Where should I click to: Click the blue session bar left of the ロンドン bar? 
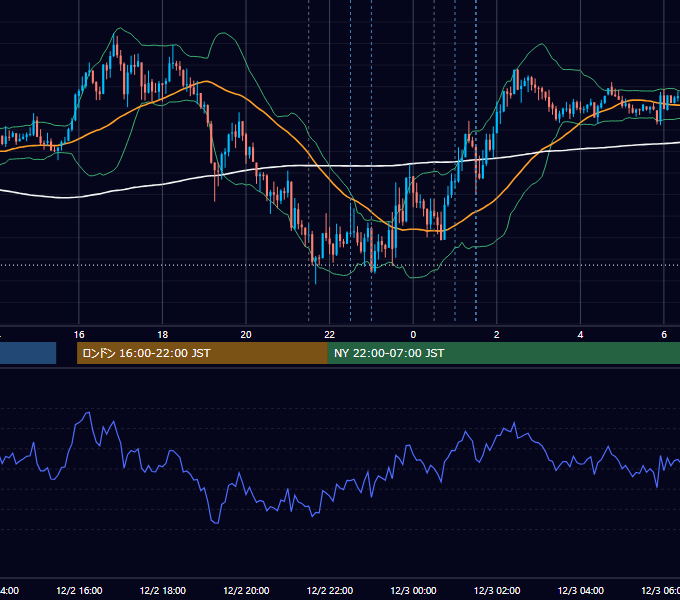[28, 353]
